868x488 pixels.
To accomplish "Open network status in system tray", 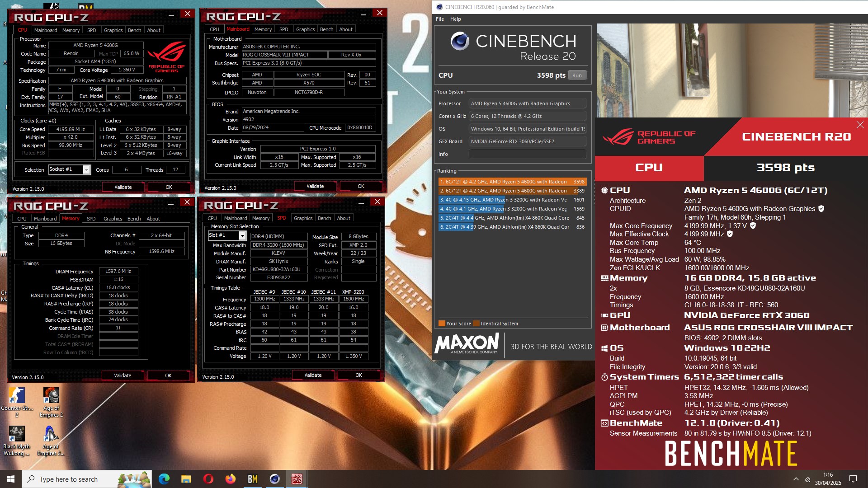I will (x=807, y=479).
